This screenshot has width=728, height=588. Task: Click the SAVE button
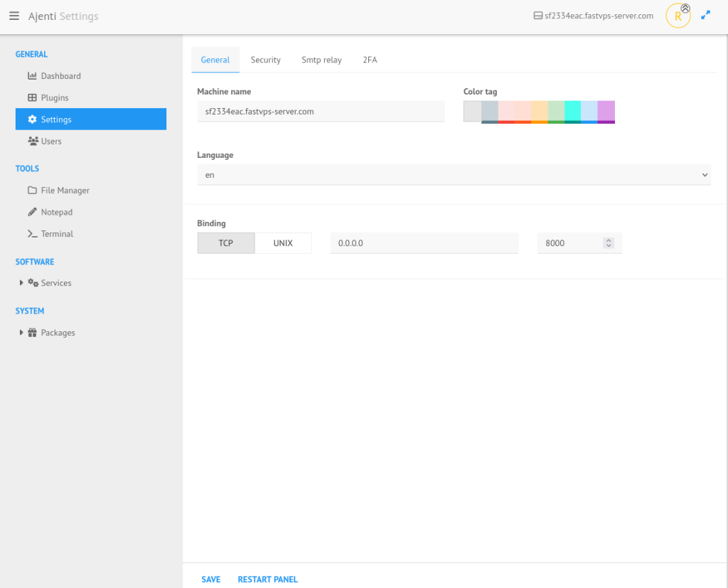coord(210,579)
